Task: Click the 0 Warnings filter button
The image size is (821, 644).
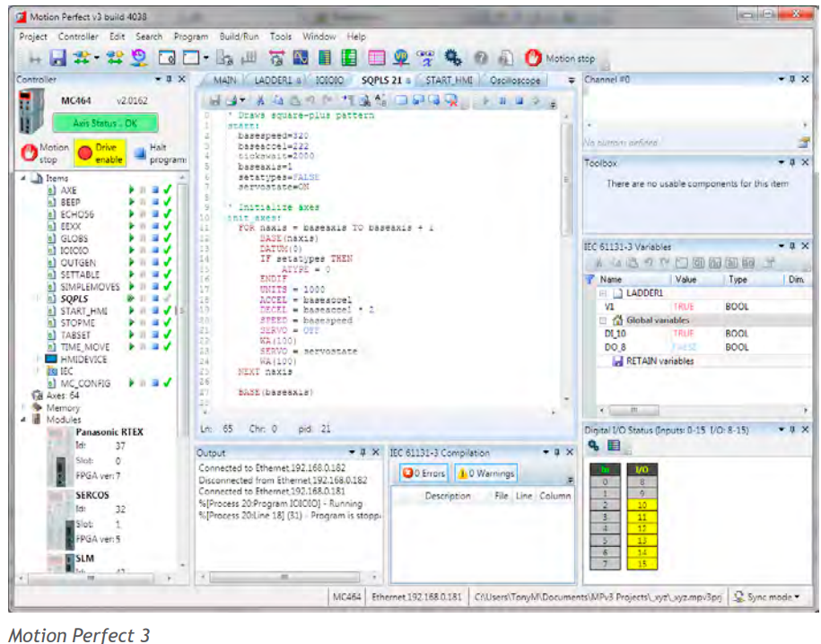Action: 486,474
